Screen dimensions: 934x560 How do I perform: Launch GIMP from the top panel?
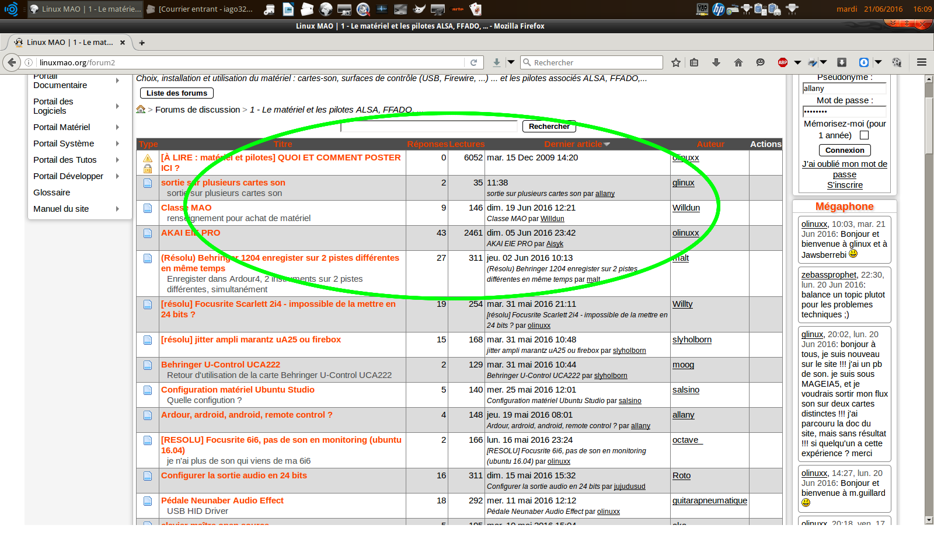(x=419, y=9)
